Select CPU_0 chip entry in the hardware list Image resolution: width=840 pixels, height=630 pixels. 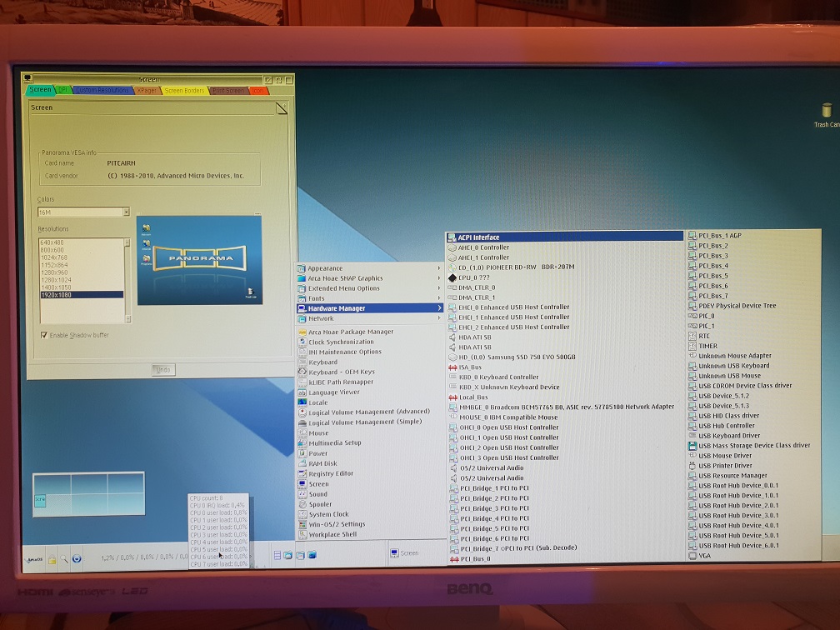tap(565, 277)
